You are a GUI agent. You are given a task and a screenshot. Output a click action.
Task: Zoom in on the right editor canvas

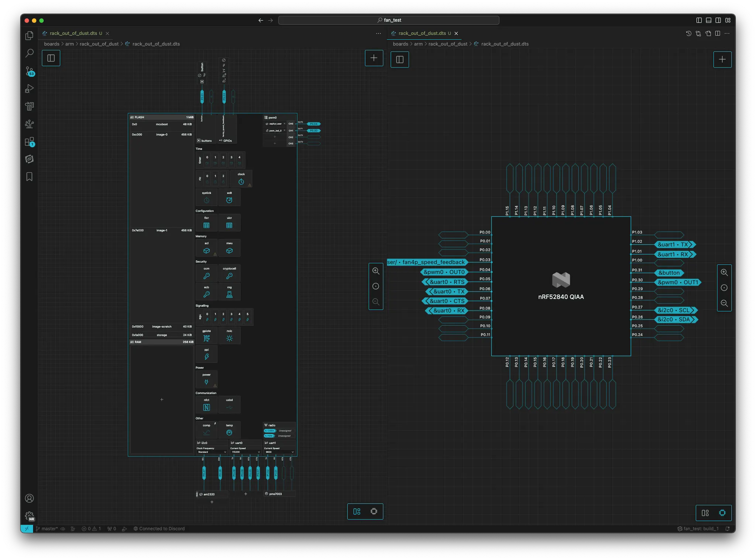pos(724,272)
